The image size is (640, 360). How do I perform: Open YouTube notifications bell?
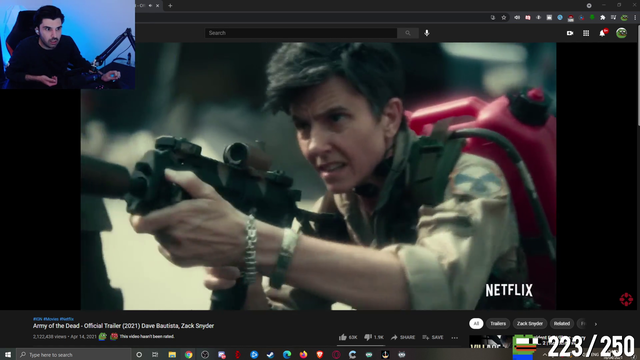(x=602, y=33)
